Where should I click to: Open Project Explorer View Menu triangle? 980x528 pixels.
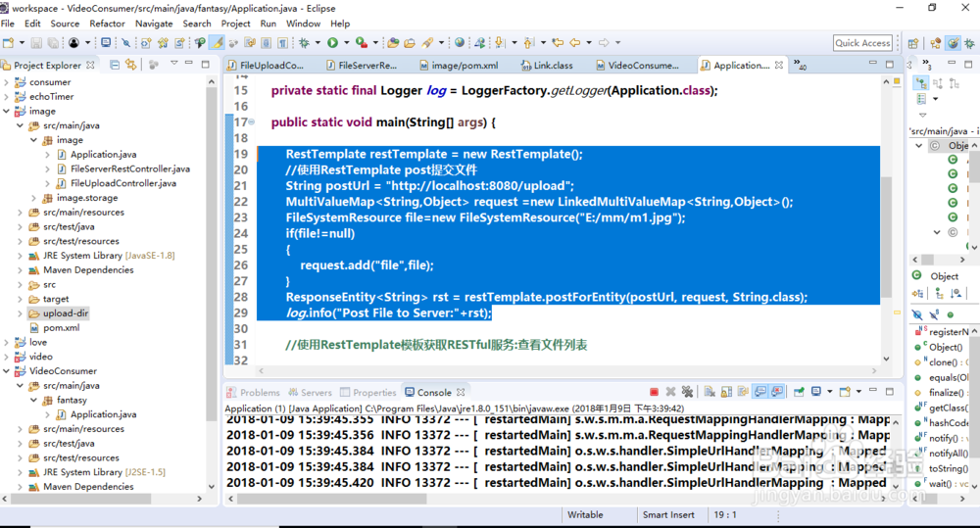coord(173,63)
